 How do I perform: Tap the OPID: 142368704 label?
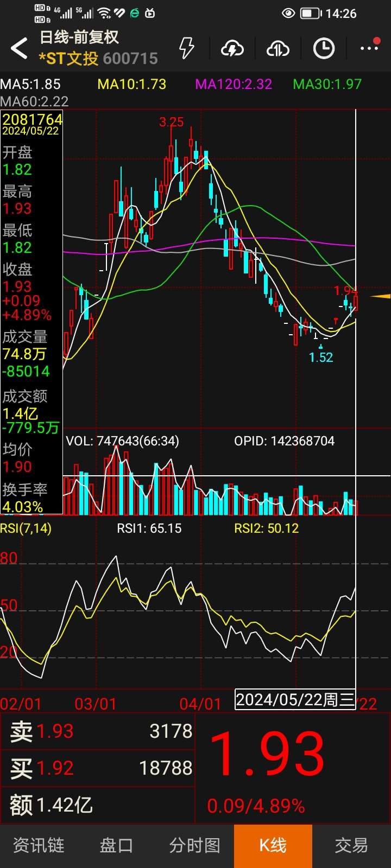tap(285, 441)
